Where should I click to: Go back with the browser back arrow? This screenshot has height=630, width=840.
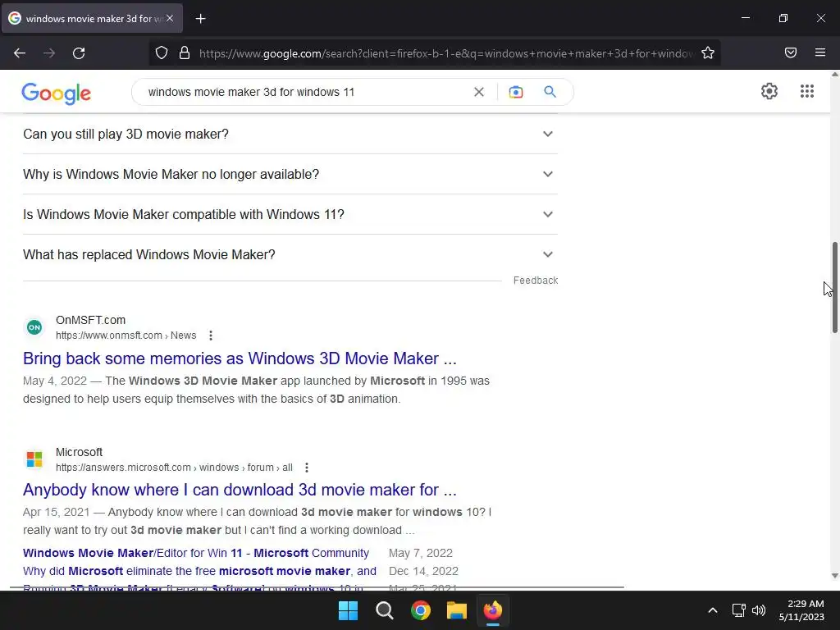(x=20, y=52)
